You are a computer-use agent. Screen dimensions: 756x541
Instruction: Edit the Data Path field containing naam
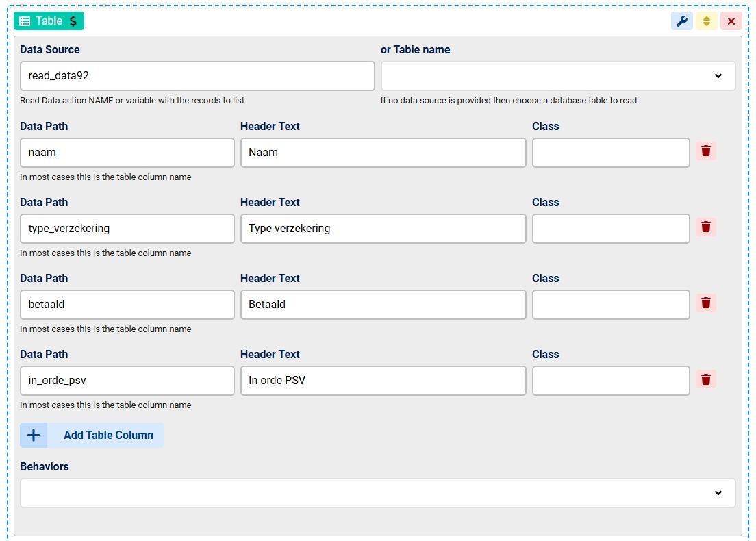coord(127,153)
